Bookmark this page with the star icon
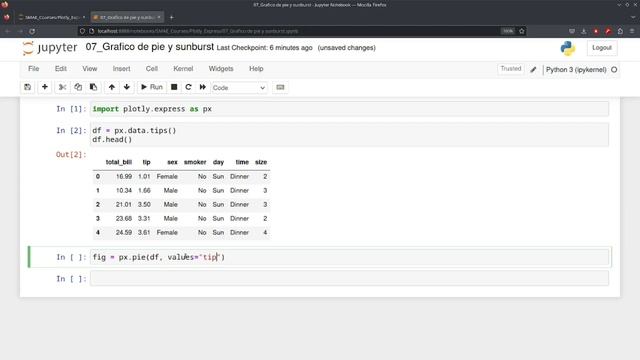 [x=522, y=31]
